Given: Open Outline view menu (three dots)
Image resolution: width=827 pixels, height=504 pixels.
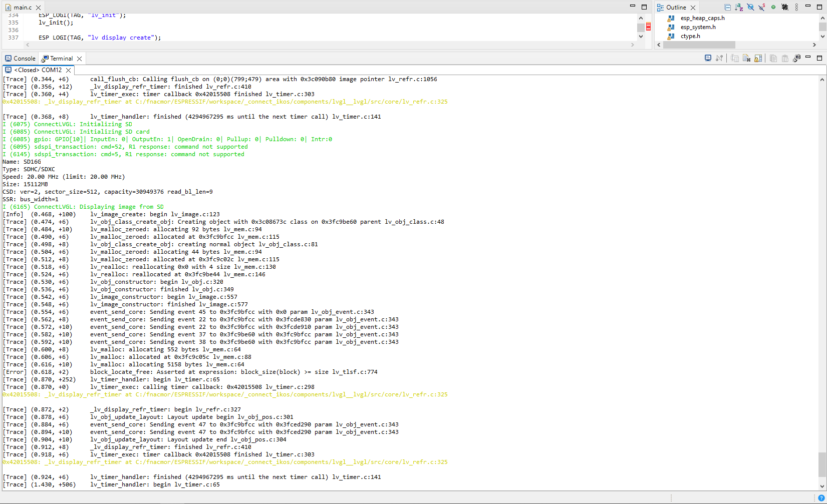Looking at the screenshot, I should (796, 7).
